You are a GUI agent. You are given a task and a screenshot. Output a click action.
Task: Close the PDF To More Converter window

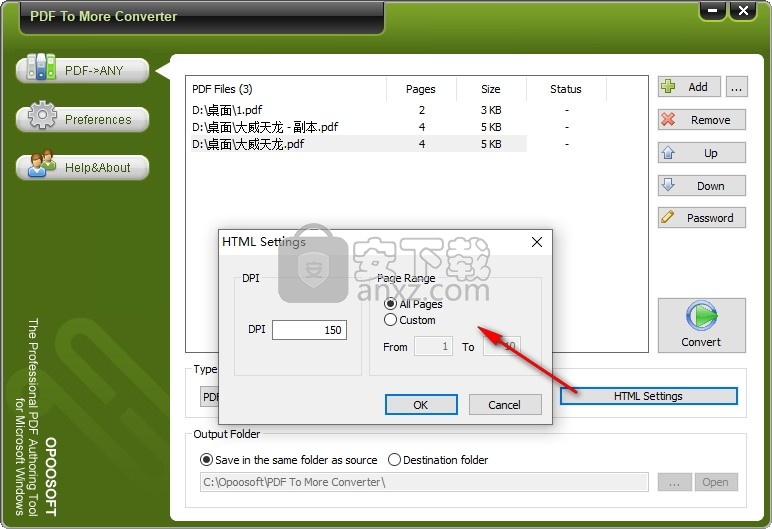tap(743, 11)
